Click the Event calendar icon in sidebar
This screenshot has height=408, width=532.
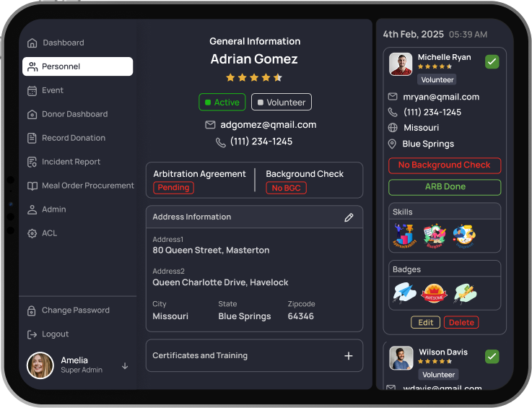click(32, 91)
